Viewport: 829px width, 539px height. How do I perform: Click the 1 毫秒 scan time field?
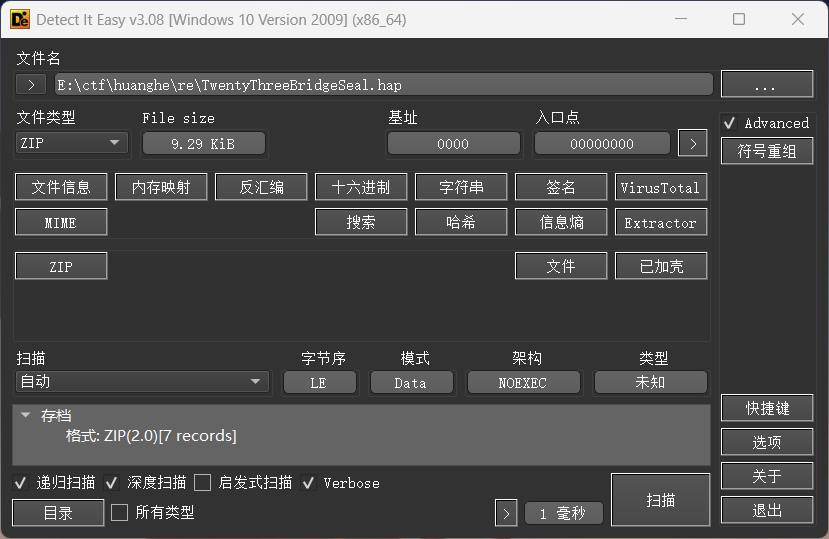tap(564, 513)
